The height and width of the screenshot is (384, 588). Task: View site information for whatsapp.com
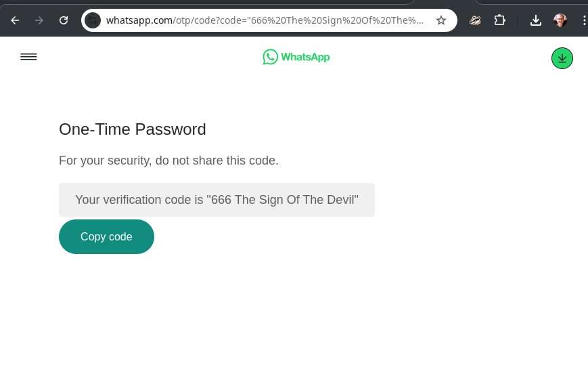tap(93, 20)
